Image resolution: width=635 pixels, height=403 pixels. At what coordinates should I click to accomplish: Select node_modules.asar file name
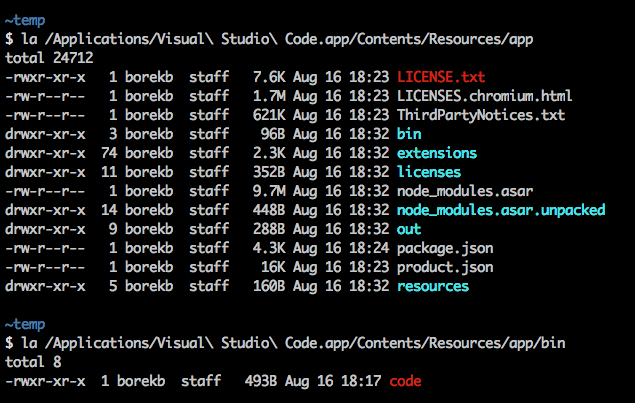(x=465, y=191)
